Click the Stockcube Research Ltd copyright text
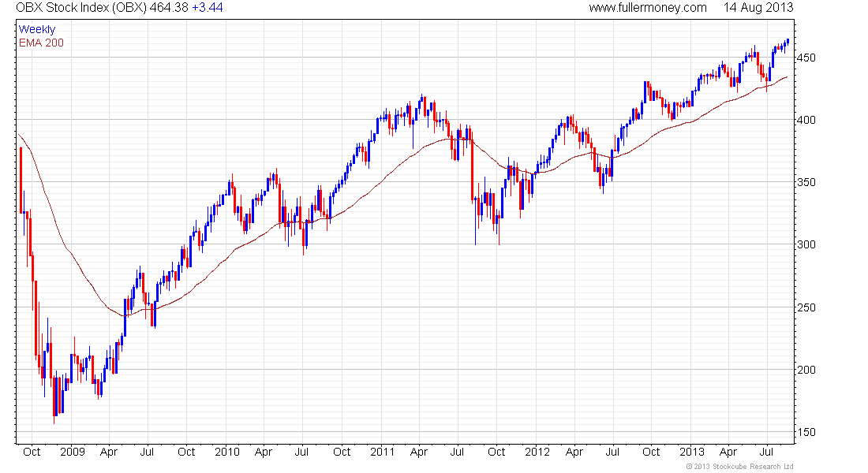The image size is (868, 473). pos(739,467)
